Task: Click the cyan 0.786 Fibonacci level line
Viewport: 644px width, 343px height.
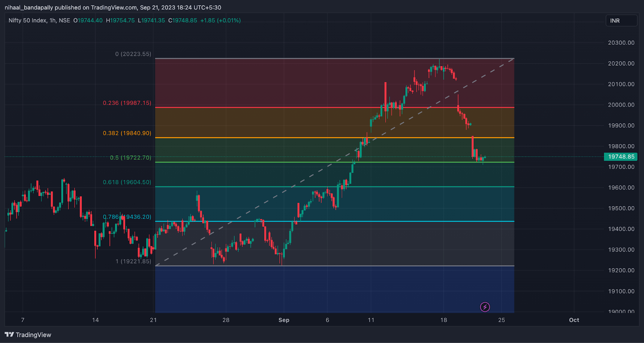Action: click(x=334, y=221)
